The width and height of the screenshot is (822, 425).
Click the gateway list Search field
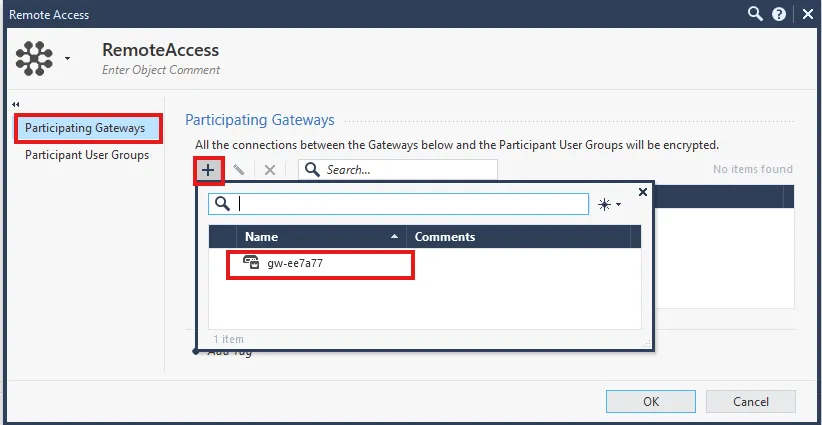coord(398,170)
